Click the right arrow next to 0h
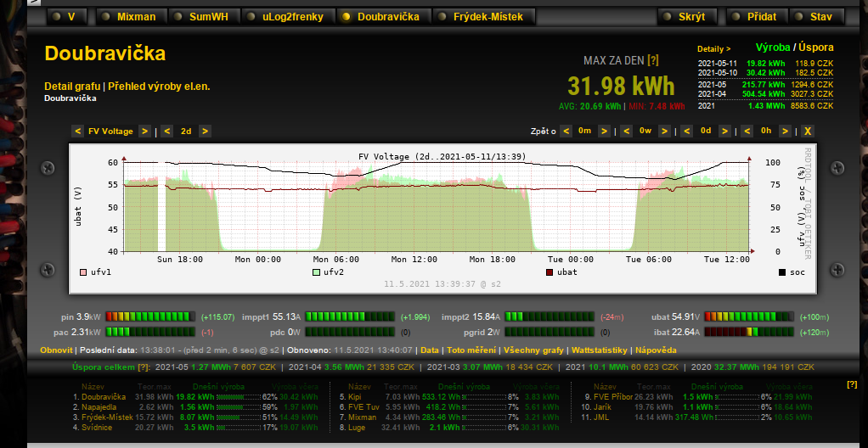 click(x=786, y=132)
